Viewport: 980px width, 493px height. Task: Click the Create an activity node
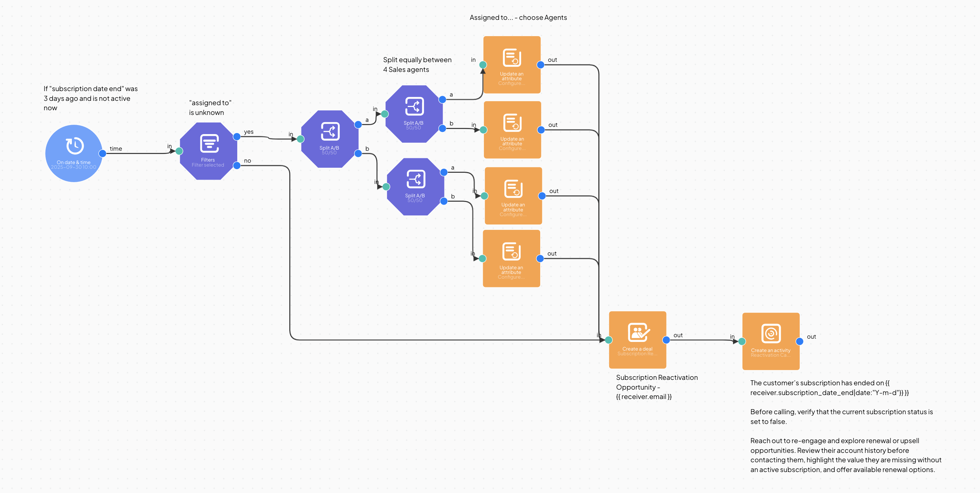(x=771, y=341)
